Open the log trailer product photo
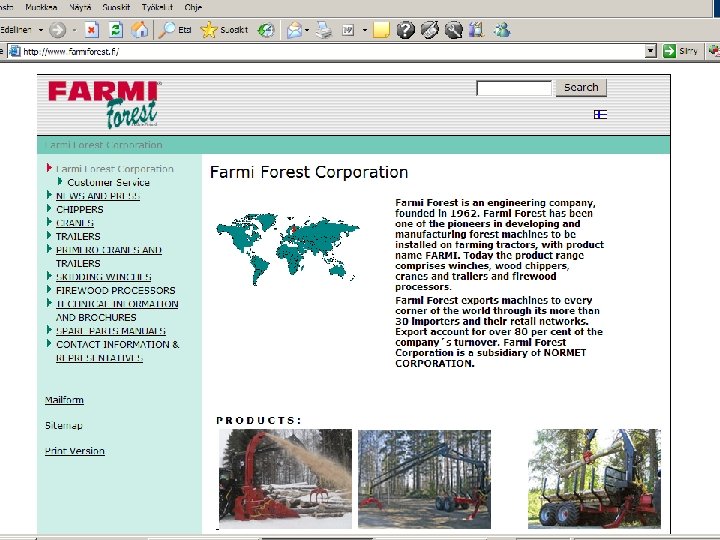Viewport: 720px width, 540px height. [594, 478]
